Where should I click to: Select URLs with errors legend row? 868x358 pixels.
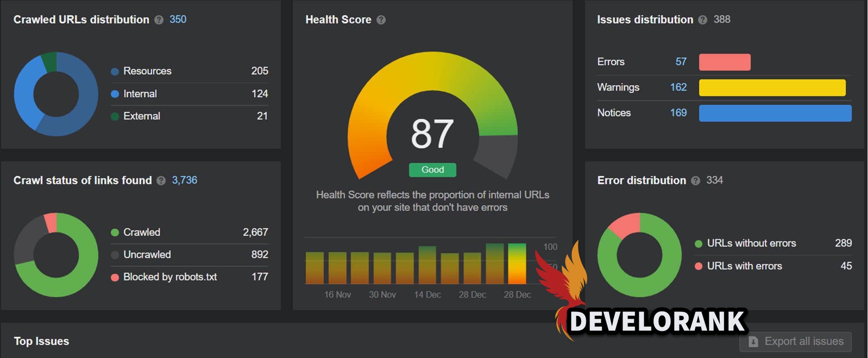(773, 266)
